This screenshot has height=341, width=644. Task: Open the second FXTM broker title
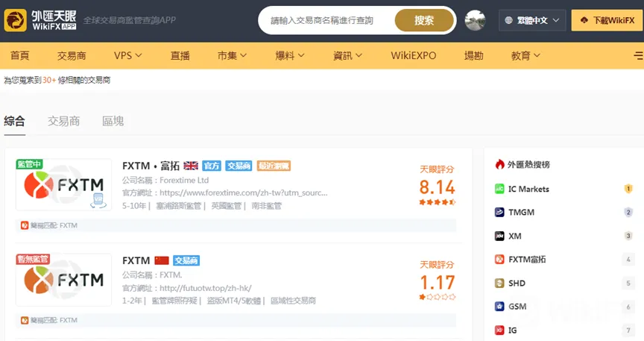click(x=136, y=260)
